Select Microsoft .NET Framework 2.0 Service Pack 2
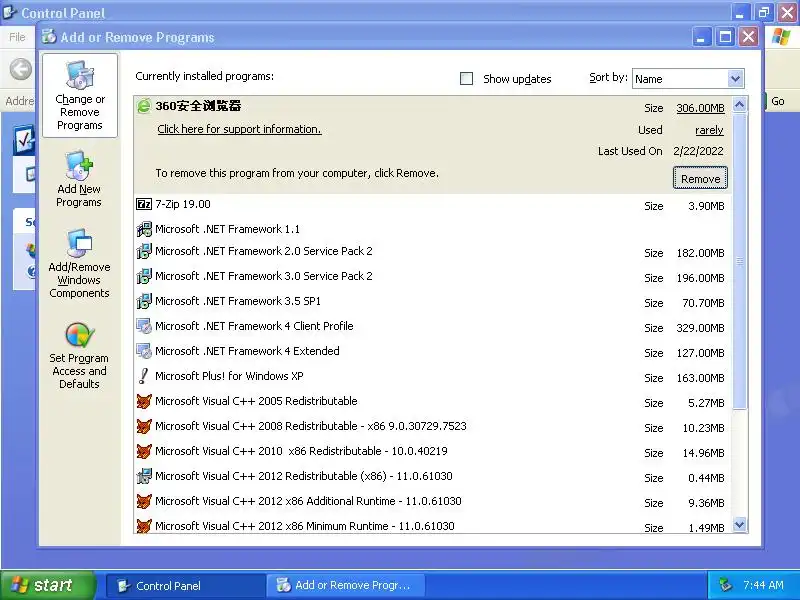The image size is (800, 600). pos(433,252)
